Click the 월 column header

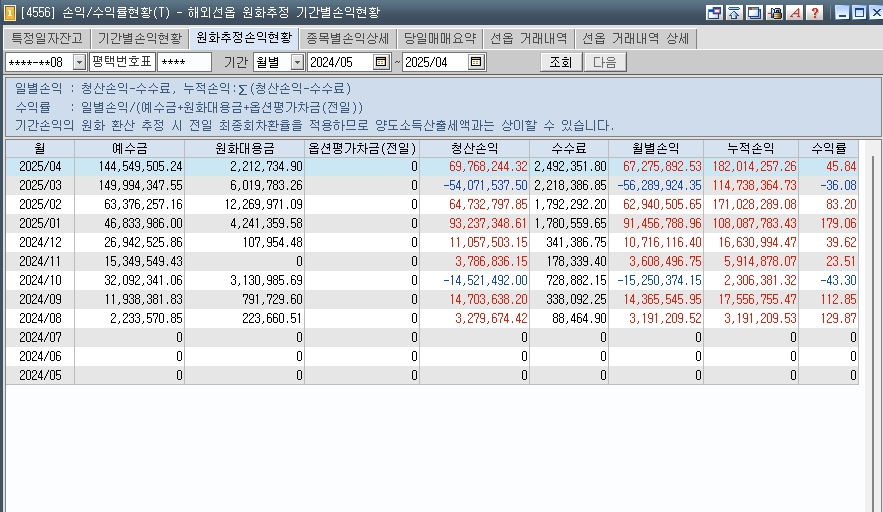[40, 148]
